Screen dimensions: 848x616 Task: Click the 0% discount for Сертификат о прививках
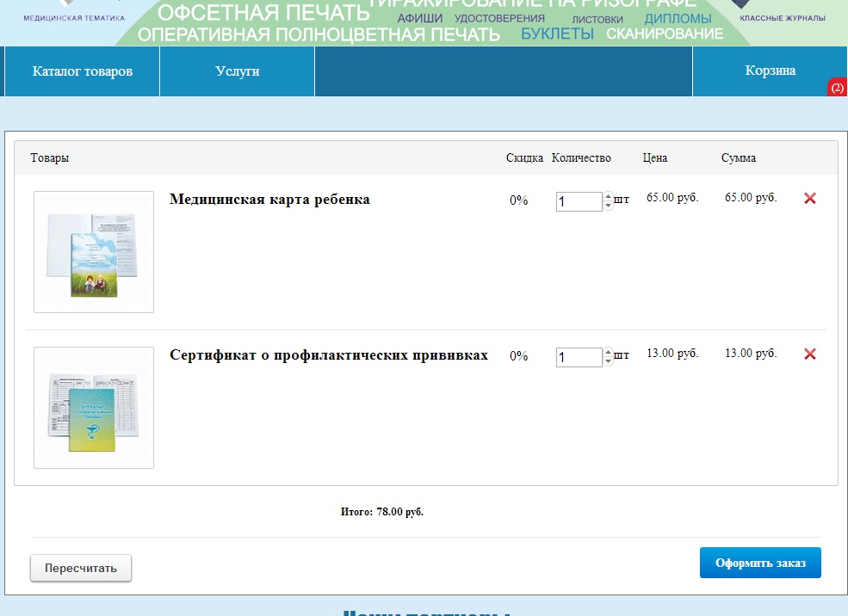[x=518, y=356]
